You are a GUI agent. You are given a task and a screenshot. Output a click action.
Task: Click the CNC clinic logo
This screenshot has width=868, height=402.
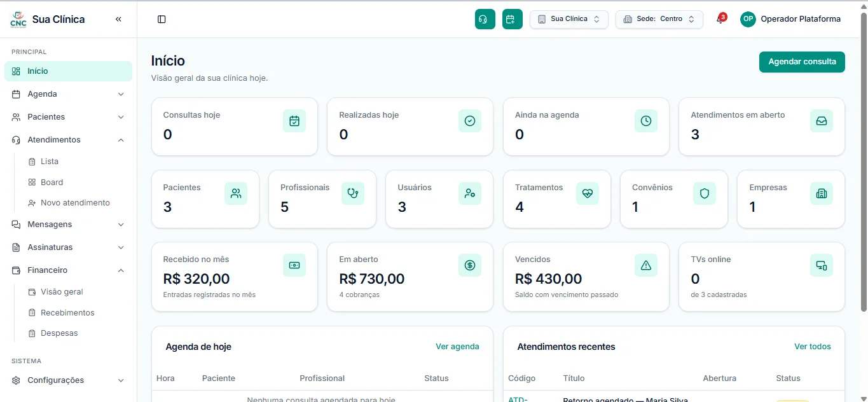coord(18,19)
